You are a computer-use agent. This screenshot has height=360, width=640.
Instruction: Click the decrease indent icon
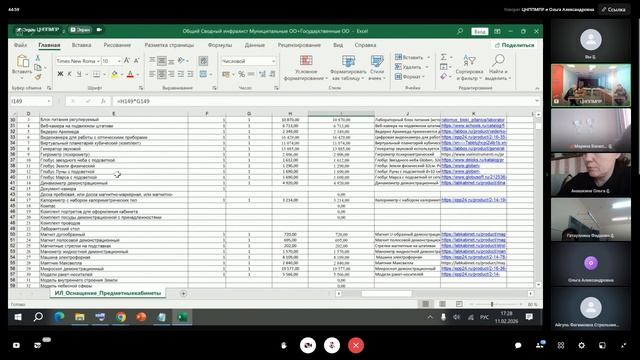181,74
